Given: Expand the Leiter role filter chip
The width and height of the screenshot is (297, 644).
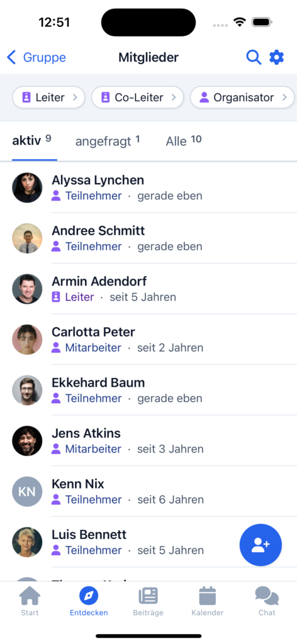Looking at the screenshot, I should coord(48,97).
